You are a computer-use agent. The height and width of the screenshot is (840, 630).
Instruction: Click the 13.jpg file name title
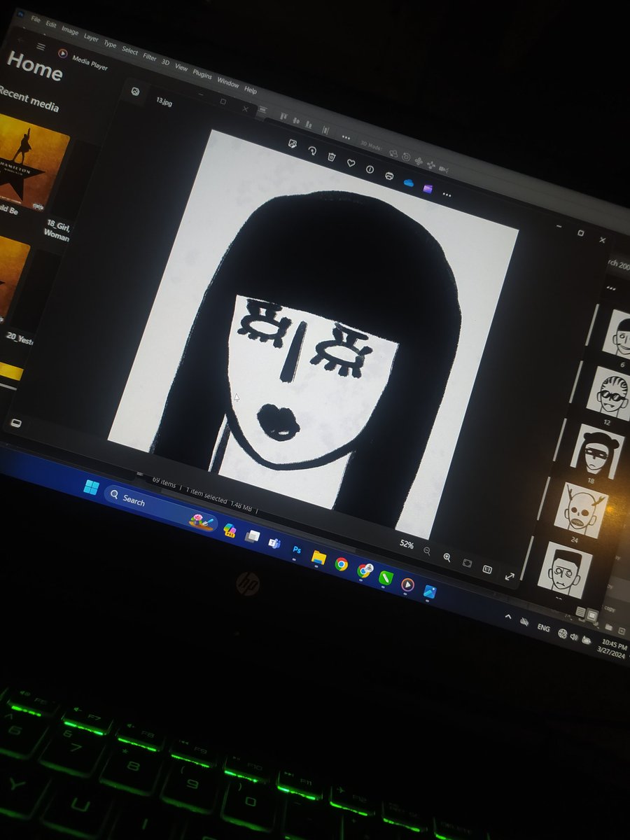tap(164, 101)
